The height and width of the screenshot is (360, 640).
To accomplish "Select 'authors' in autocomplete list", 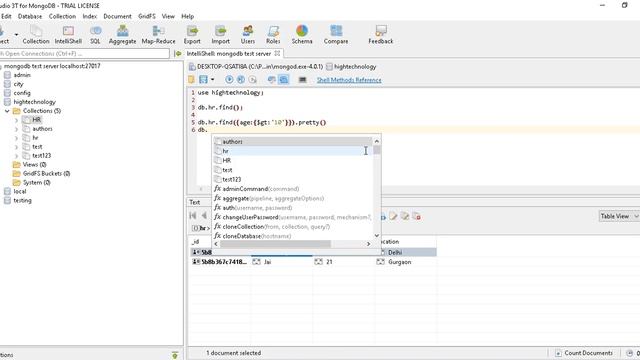I will tap(293, 142).
